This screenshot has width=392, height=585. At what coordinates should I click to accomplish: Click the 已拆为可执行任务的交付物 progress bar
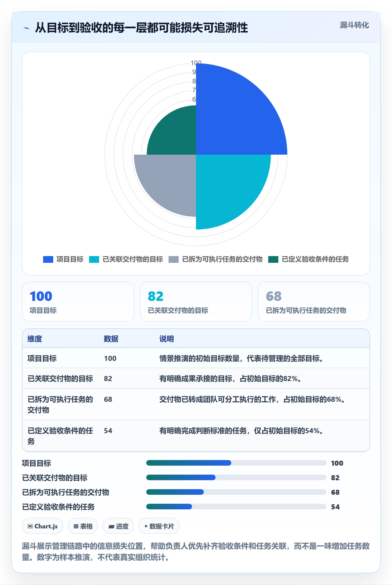pos(236,492)
